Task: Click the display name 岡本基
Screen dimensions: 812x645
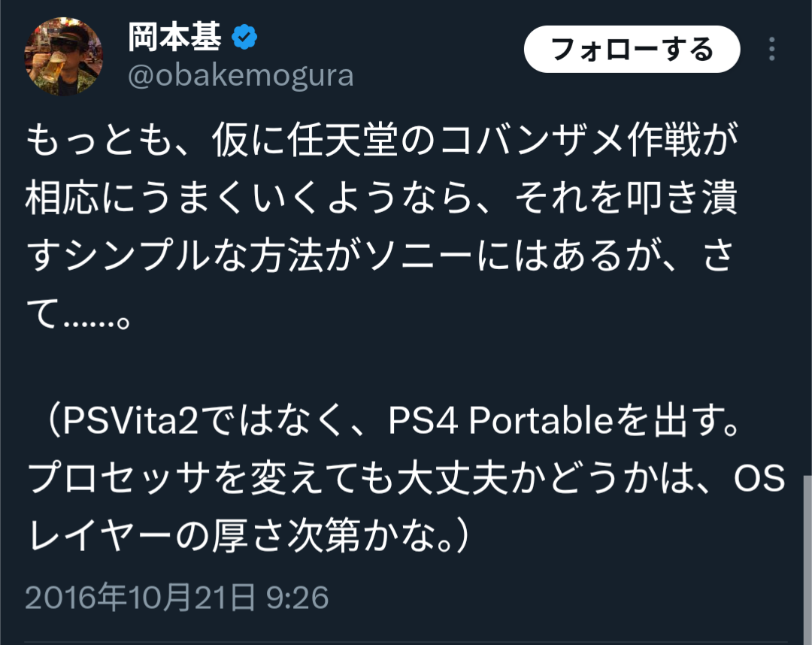Action: (x=174, y=38)
